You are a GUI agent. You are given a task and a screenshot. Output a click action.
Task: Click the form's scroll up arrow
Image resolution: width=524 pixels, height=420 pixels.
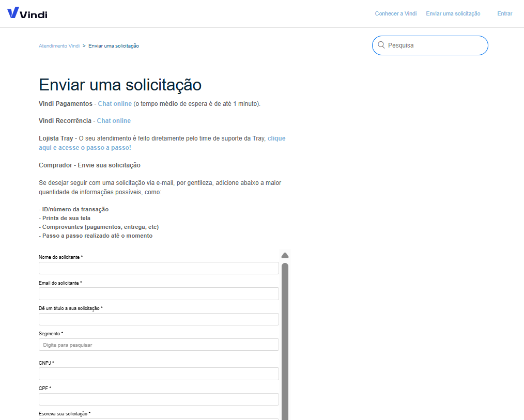[285, 255]
